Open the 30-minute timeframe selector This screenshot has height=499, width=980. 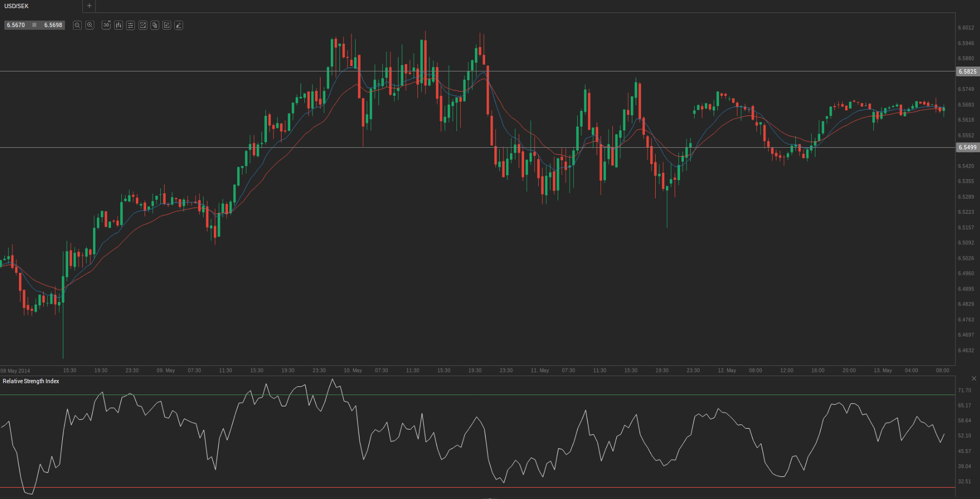point(106,25)
